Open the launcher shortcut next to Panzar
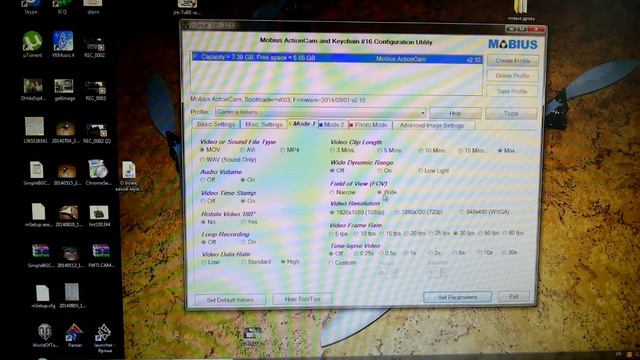 [x=103, y=338]
